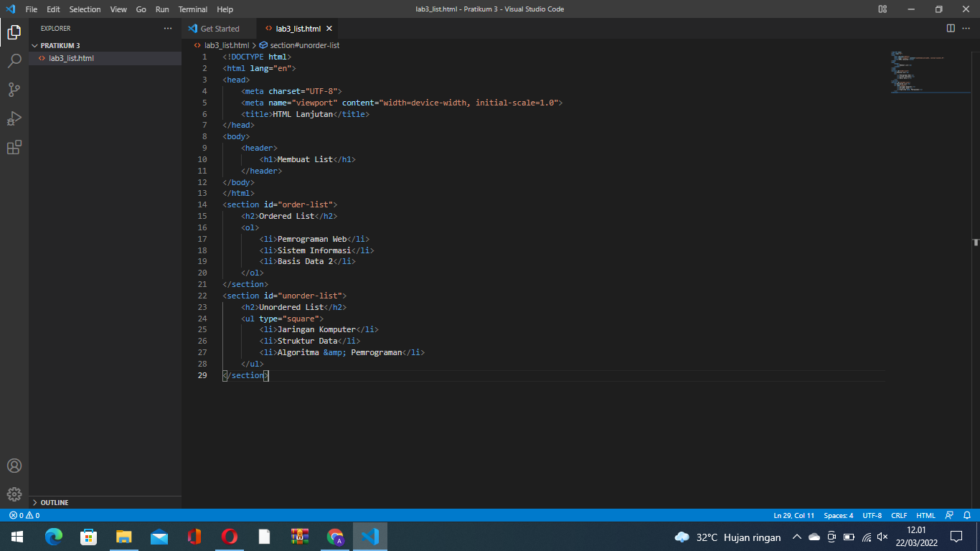Open Run and Debug view
Image resolution: width=980 pixels, height=551 pixels.
[14, 118]
